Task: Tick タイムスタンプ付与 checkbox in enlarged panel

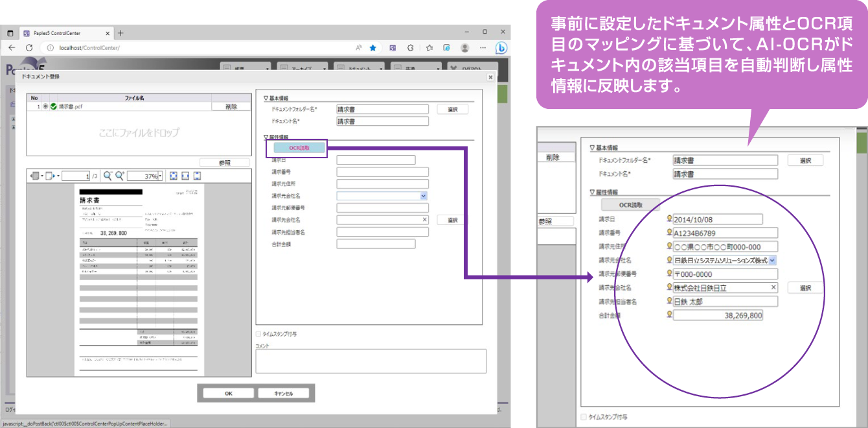Action: pyautogui.click(x=584, y=417)
